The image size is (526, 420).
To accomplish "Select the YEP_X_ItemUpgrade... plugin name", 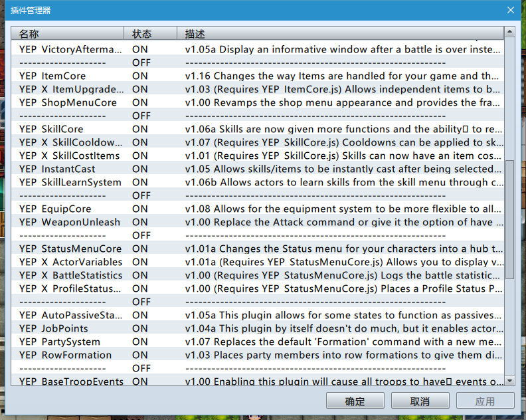I will pos(72,89).
